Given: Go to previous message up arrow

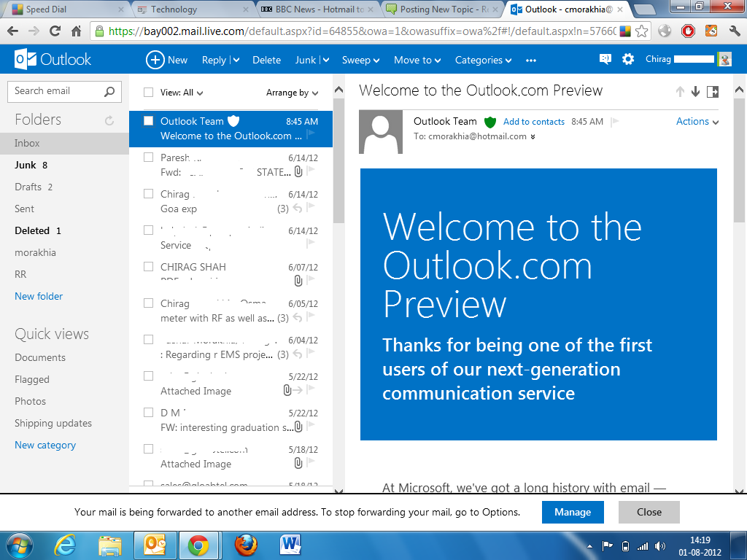Looking at the screenshot, I should [x=681, y=91].
